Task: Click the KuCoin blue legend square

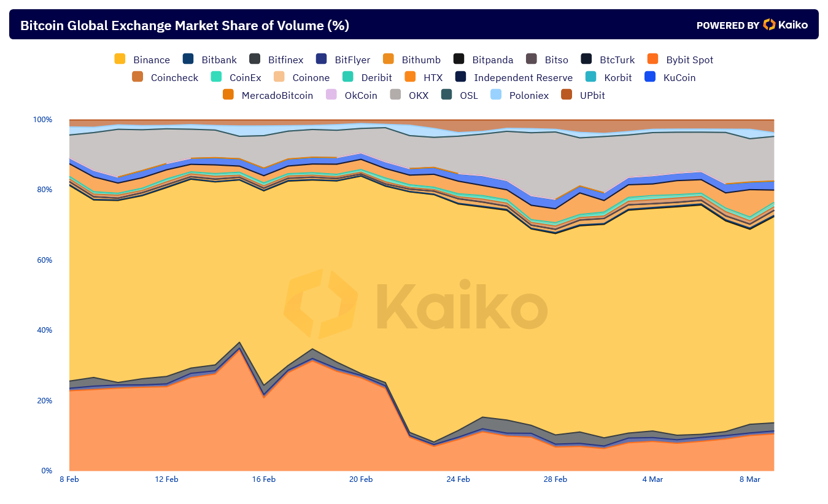Action: pos(650,77)
